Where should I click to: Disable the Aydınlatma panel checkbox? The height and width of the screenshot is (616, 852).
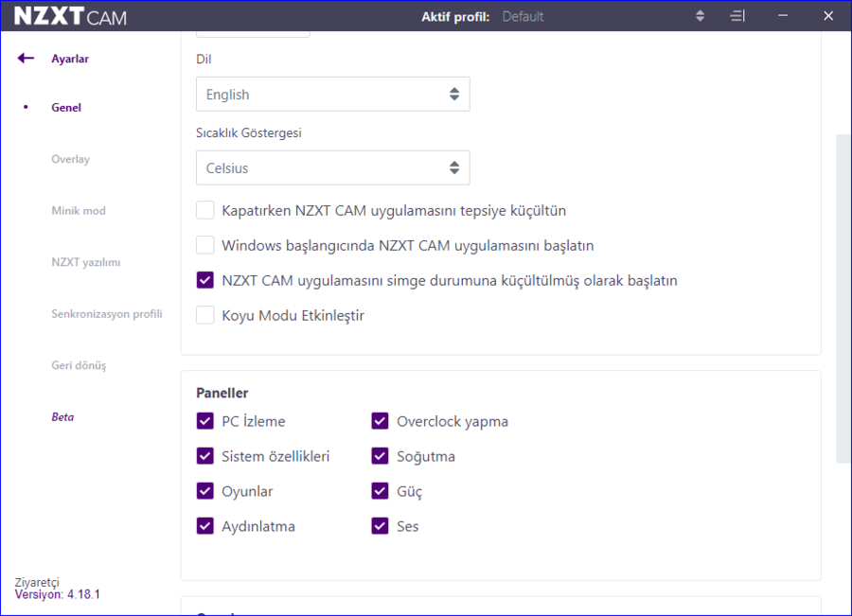(205, 526)
